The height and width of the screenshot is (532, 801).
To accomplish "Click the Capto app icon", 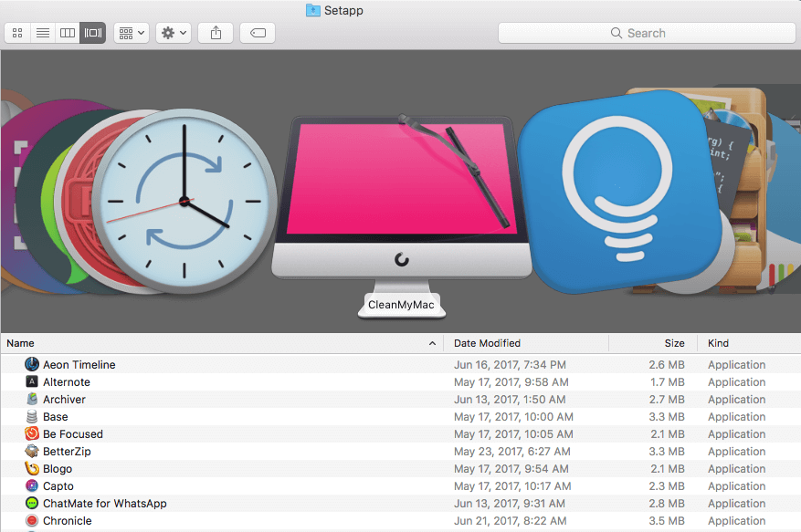I will (x=32, y=485).
